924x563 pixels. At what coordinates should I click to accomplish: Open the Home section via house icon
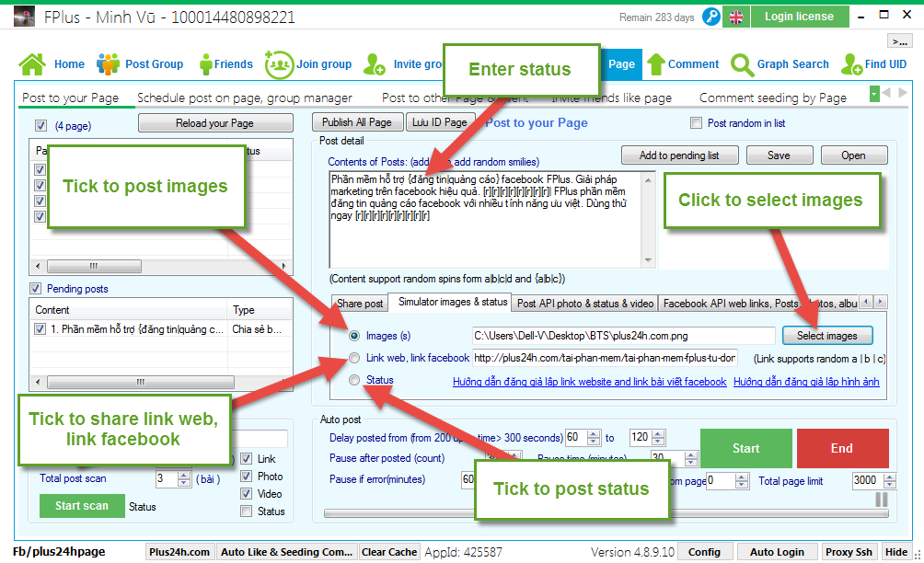pos(32,64)
